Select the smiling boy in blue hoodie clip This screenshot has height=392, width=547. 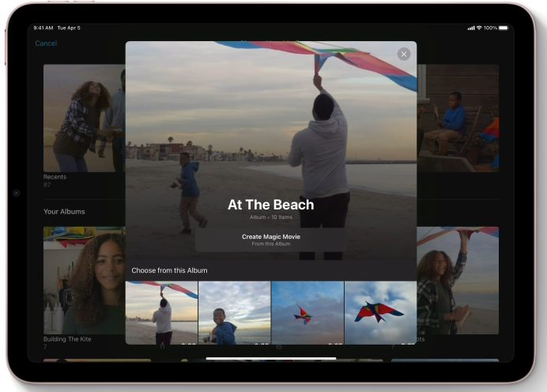(235, 313)
